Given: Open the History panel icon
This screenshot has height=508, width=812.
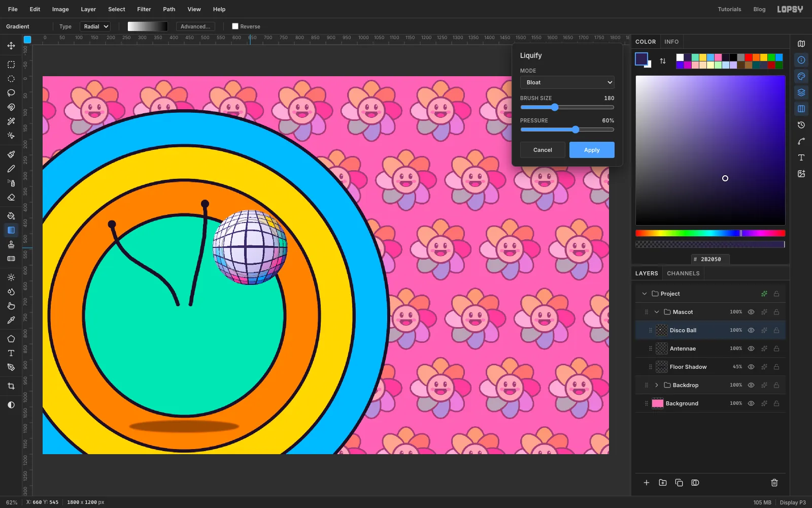Looking at the screenshot, I should tap(801, 125).
